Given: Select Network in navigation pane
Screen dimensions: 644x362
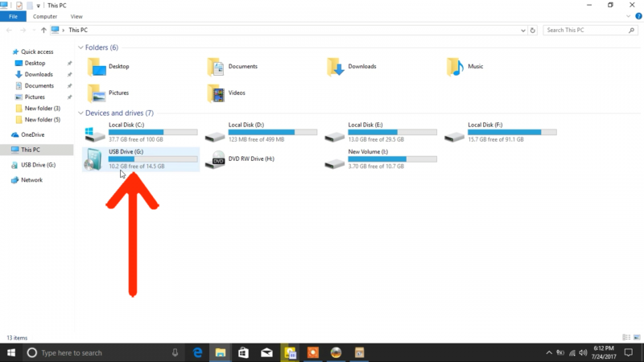Looking at the screenshot, I should click(x=31, y=179).
